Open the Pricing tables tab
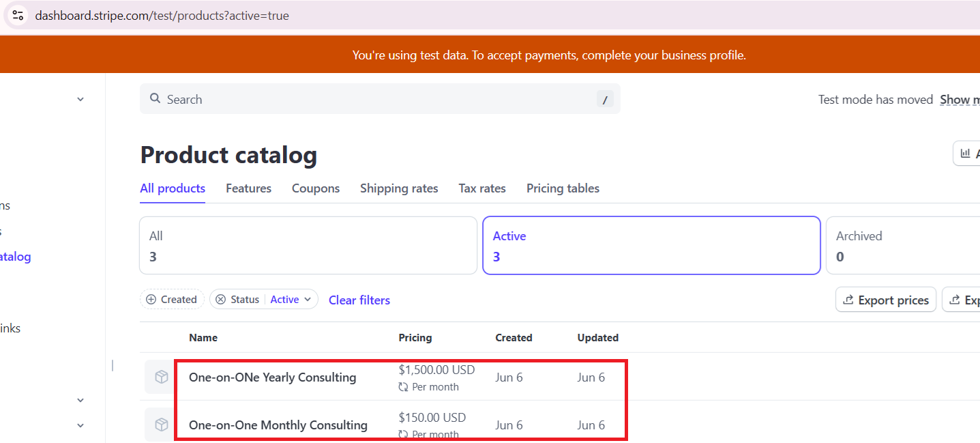 coord(563,188)
